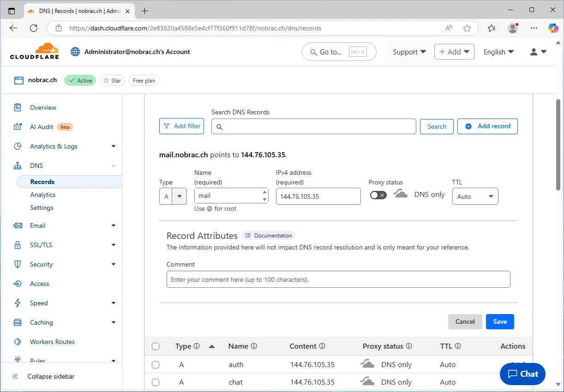564x392 pixels.
Task: Click the AI Audit sidebar icon
Action: point(18,127)
